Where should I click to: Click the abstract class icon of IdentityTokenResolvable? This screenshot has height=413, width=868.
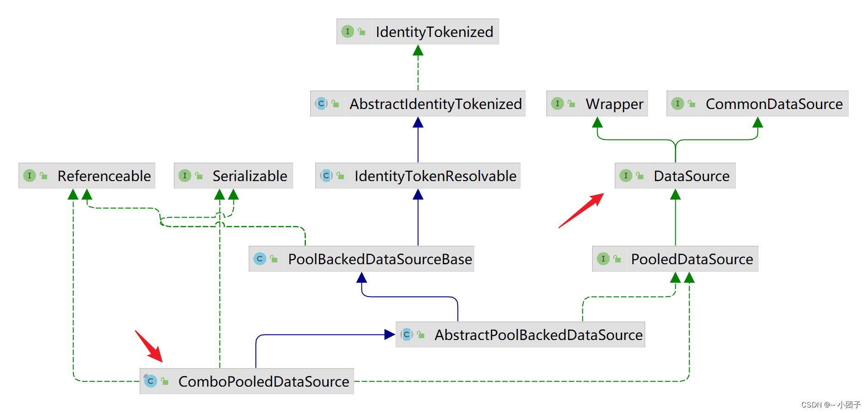click(x=326, y=176)
